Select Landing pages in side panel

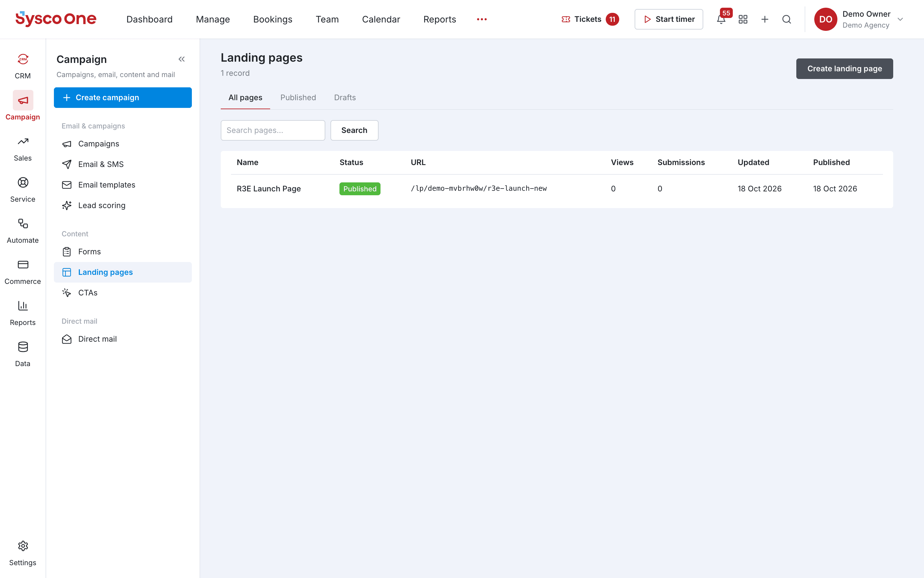point(123,272)
